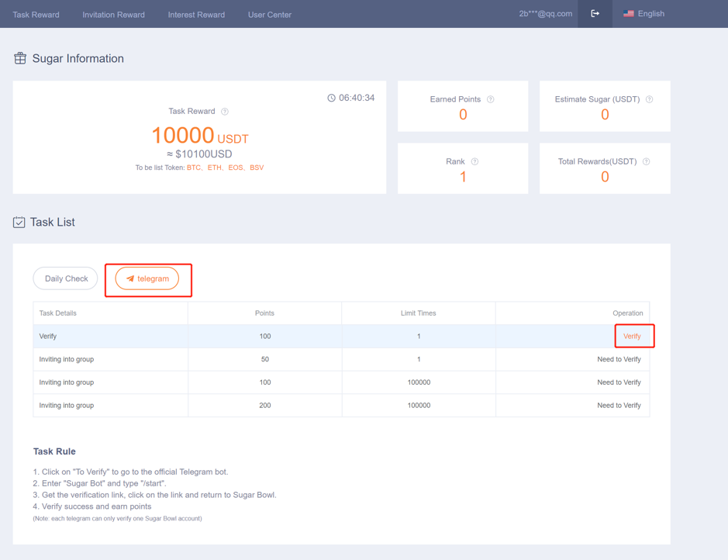Open the Task Reward menu item
The width and height of the screenshot is (728, 560).
click(x=36, y=15)
